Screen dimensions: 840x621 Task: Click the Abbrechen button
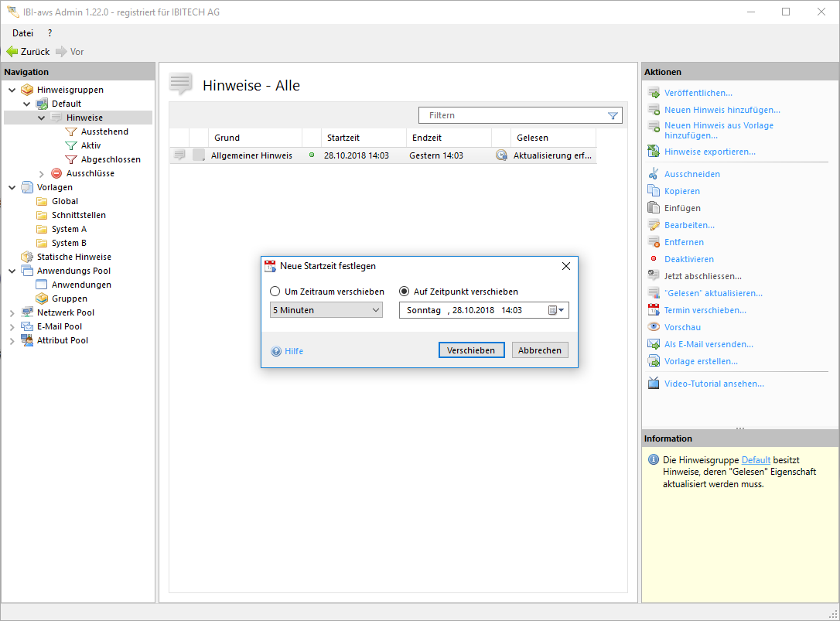point(540,350)
